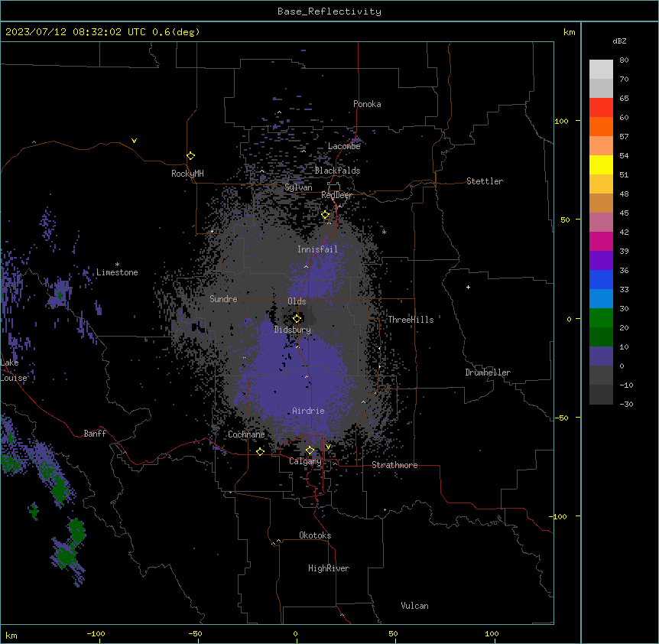Select the magenta legend swatch below 42 dBZ
This screenshot has height=644, width=659.
[601, 241]
